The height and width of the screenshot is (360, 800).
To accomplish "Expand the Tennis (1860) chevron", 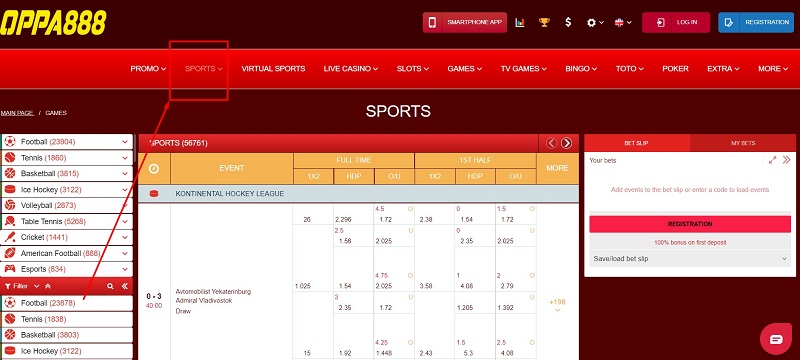I will click(125, 158).
